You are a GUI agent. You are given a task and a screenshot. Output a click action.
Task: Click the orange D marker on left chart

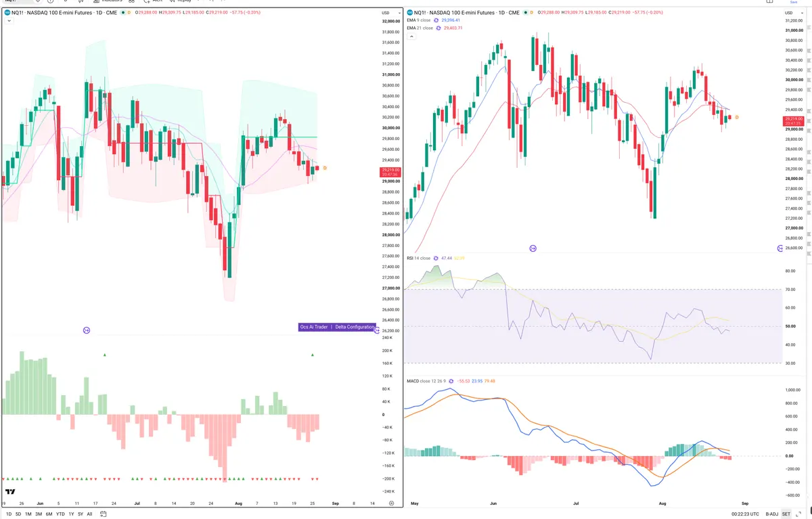(x=325, y=168)
